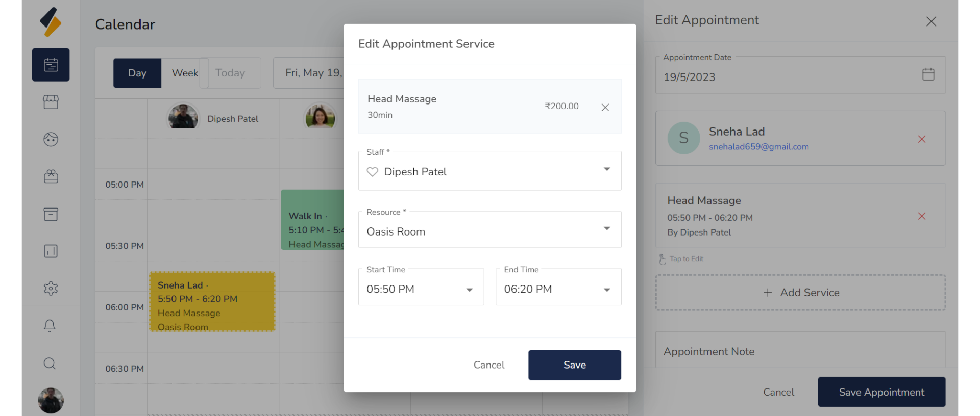
Task: Click the notifications bell icon
Action: 50,326
